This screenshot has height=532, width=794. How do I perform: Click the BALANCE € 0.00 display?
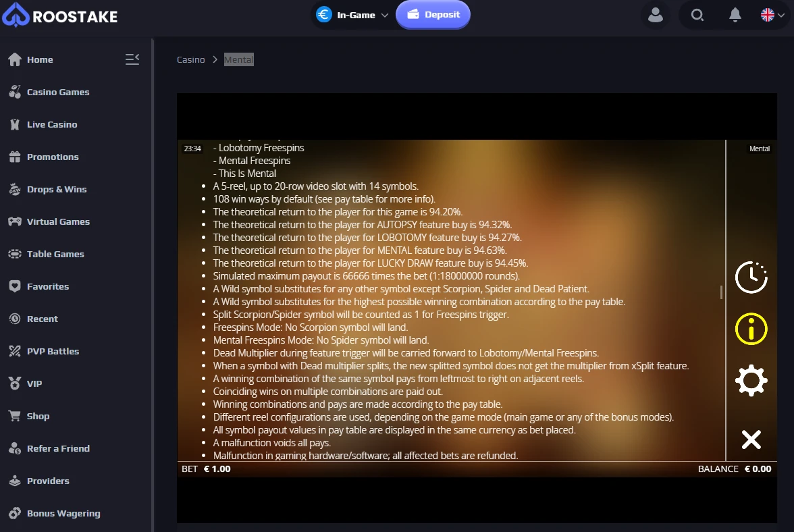click(x=735, y=469)
